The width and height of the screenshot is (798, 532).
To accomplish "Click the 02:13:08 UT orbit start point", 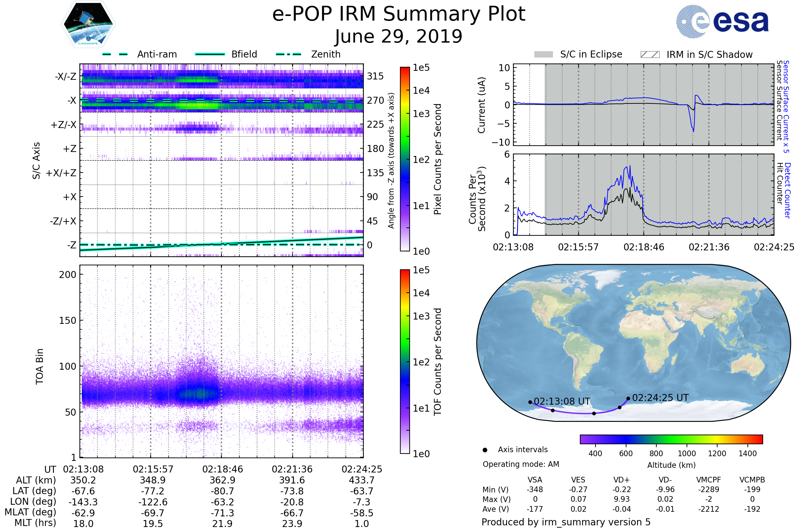I will [x=530, y=402].
